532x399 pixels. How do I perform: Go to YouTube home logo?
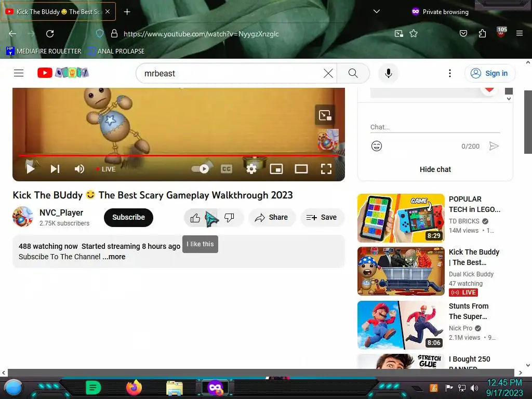[63, 73]
